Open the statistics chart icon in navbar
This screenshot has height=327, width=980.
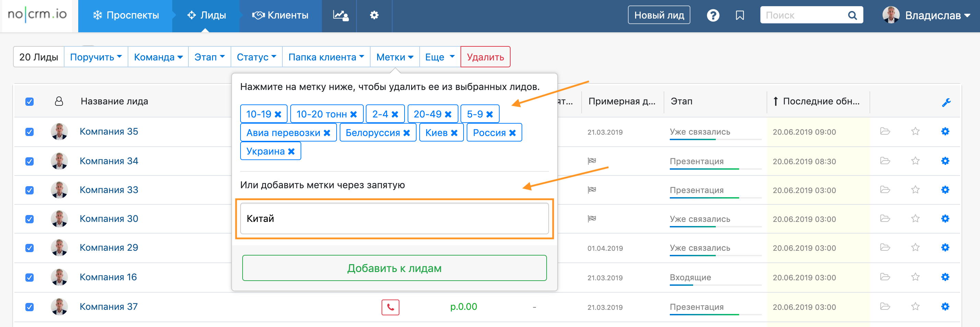(340, 15)
